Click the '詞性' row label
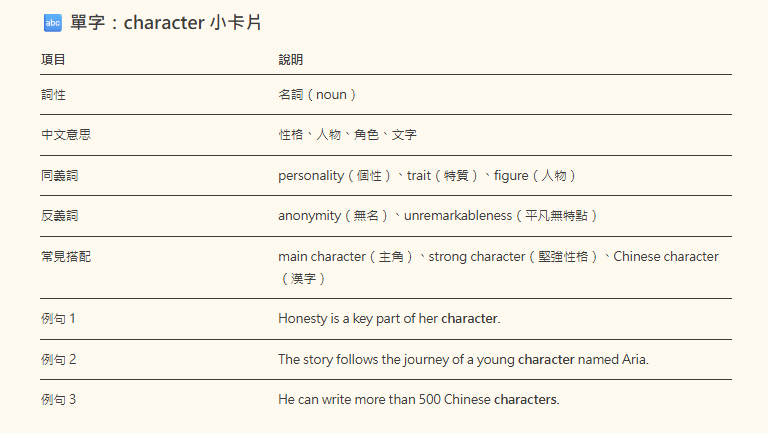Viewport: 768px width, 433px height. 53,95
